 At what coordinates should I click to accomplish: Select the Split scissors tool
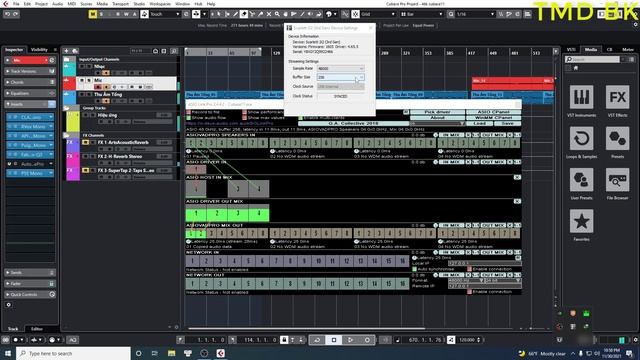point(252,14)
